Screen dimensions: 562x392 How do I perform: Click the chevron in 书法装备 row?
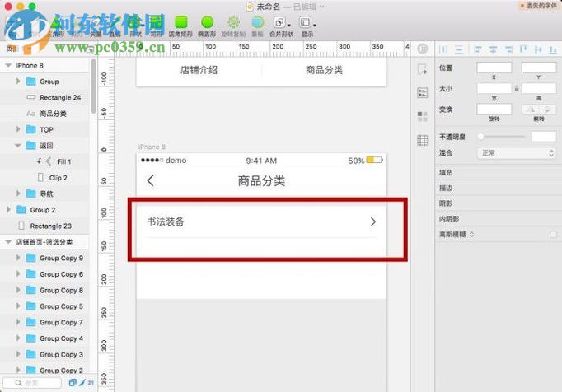pos(373,222)
